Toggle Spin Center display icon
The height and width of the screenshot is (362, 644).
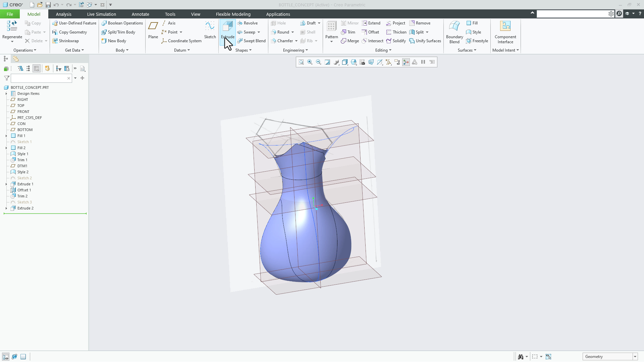point(406,62)
